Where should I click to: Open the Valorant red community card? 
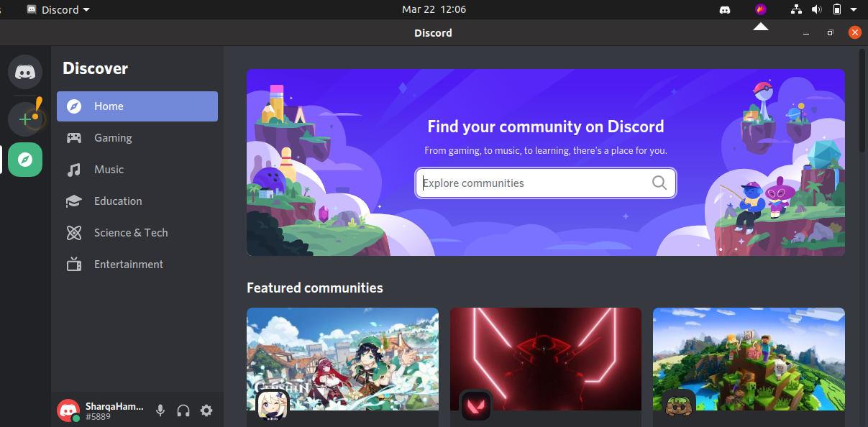click(x=546, y=367)
